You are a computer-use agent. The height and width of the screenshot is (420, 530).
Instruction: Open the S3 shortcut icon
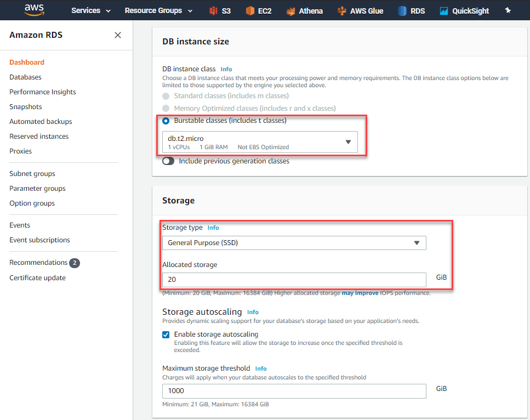point(213,11)
